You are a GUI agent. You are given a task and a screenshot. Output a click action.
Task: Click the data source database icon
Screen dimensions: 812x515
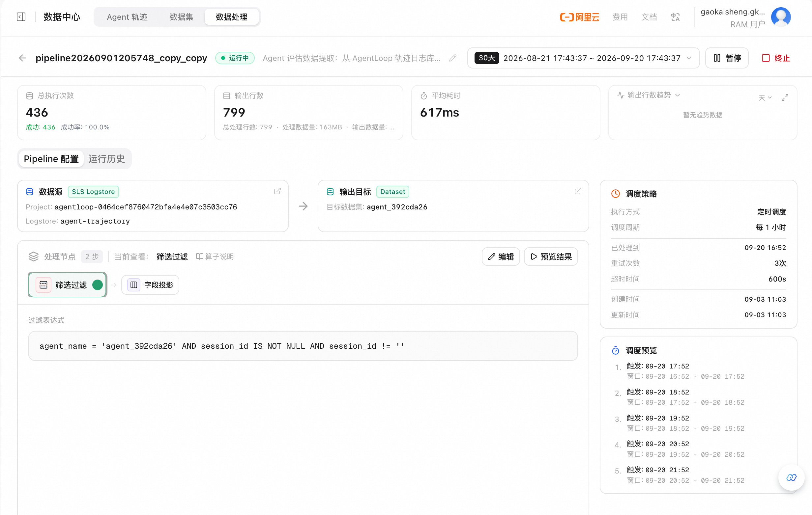pos(30,191)
